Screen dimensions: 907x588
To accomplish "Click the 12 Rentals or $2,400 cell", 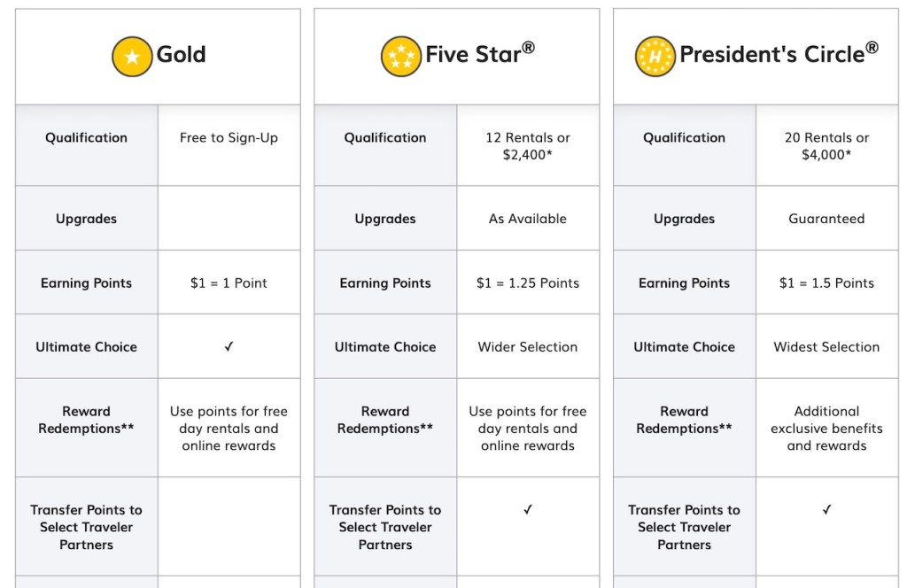I will pos(528,146).
